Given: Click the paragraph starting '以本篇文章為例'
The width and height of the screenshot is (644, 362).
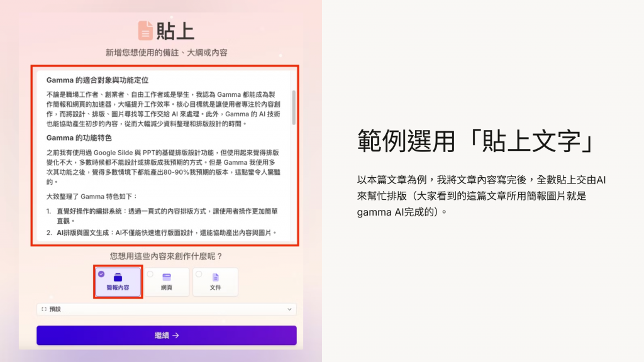Looking at the screenshot, I should point(481,196).
